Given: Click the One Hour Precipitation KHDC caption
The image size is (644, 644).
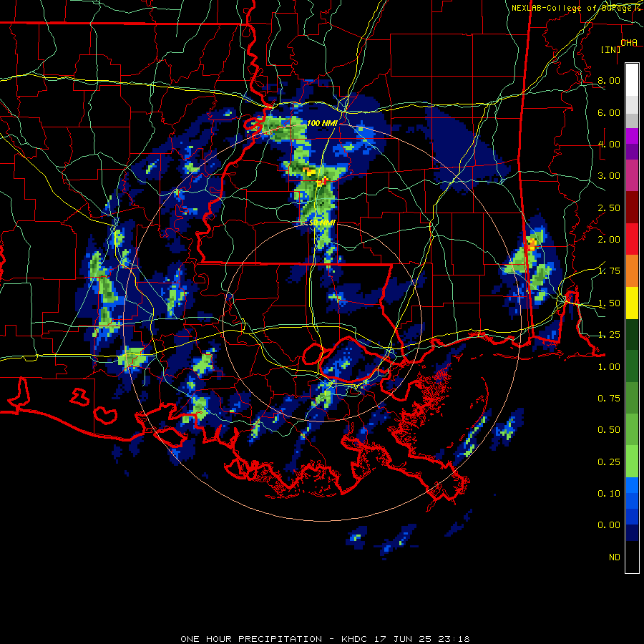Looking at the screenshot, I should (x=325, y=639).
